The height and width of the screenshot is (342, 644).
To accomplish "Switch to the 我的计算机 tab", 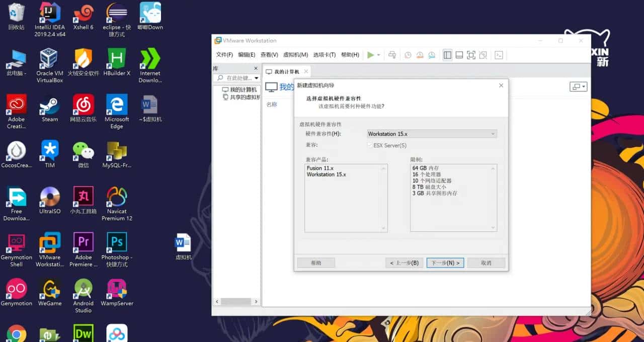I will 287,71.
